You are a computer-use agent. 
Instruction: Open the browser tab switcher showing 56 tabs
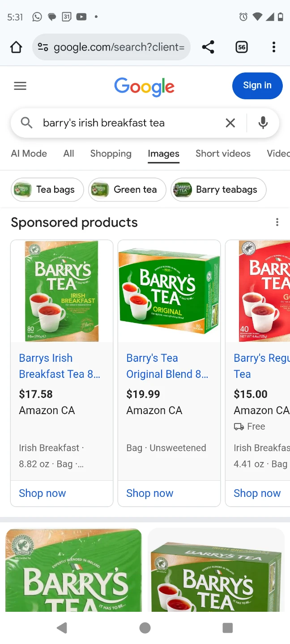[x=241, y=47]
